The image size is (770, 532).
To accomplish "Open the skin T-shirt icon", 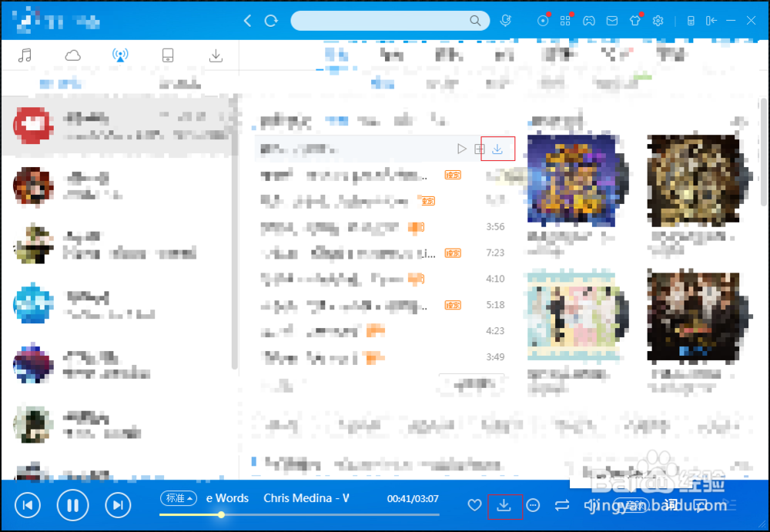I will (x=635, y=21).
